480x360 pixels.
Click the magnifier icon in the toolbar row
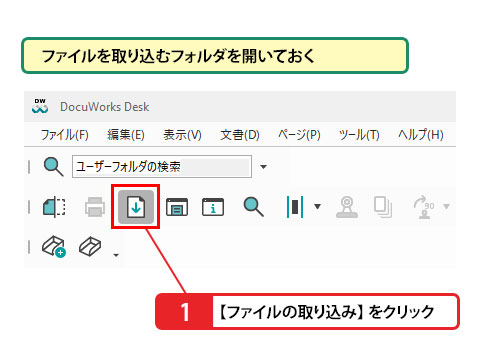254,207
